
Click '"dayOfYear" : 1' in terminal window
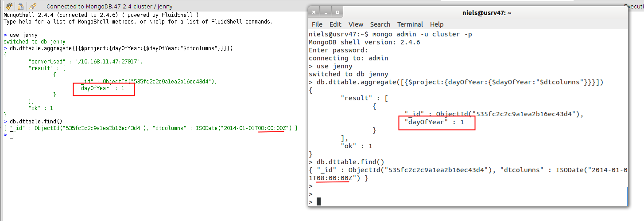coord(434,122)
